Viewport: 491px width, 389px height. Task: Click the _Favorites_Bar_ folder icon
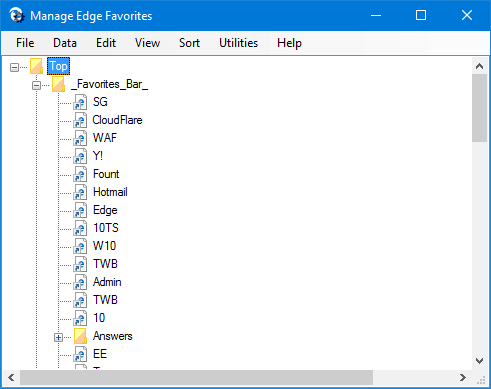click(x=58, y=84)
